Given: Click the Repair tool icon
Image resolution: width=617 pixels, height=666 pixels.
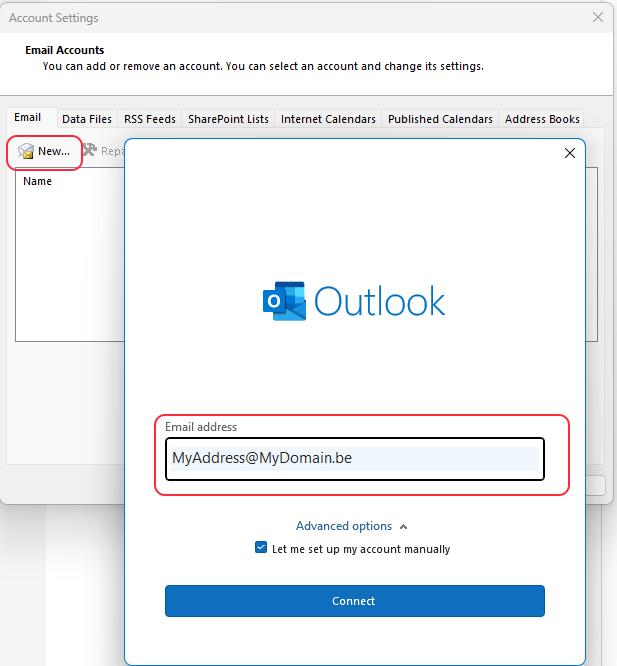Looking at the screenshot, I should (x=90, y=150).
